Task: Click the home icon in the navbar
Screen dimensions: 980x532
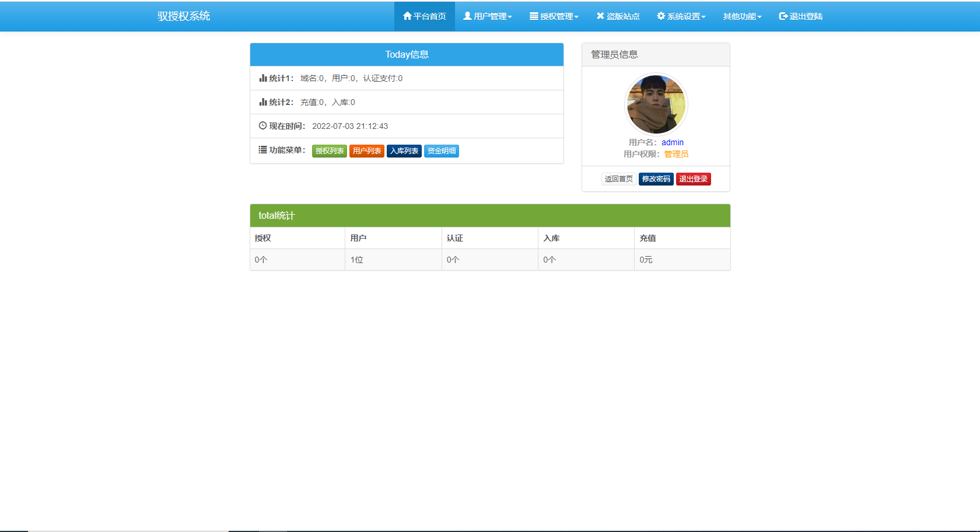Action: point(407,16)
